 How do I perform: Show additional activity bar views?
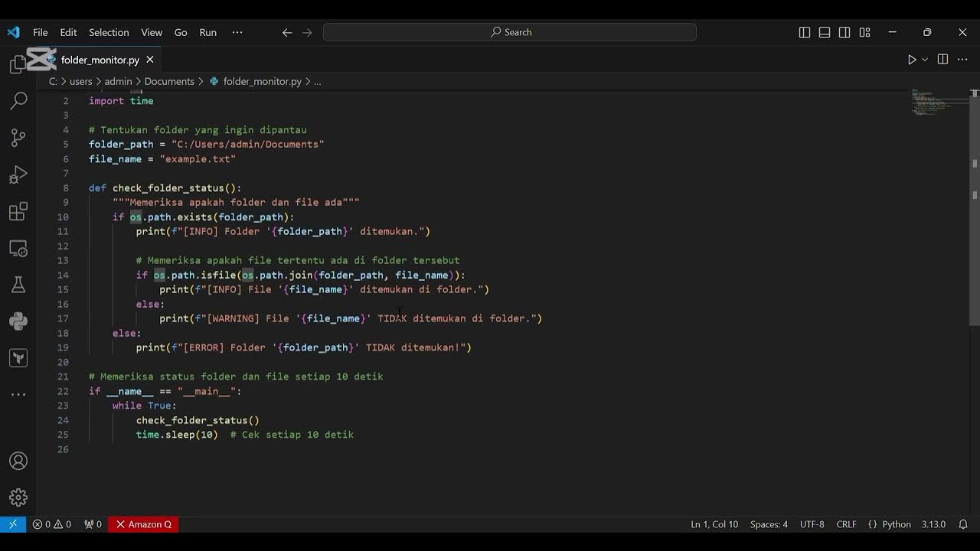pos(18,394)
